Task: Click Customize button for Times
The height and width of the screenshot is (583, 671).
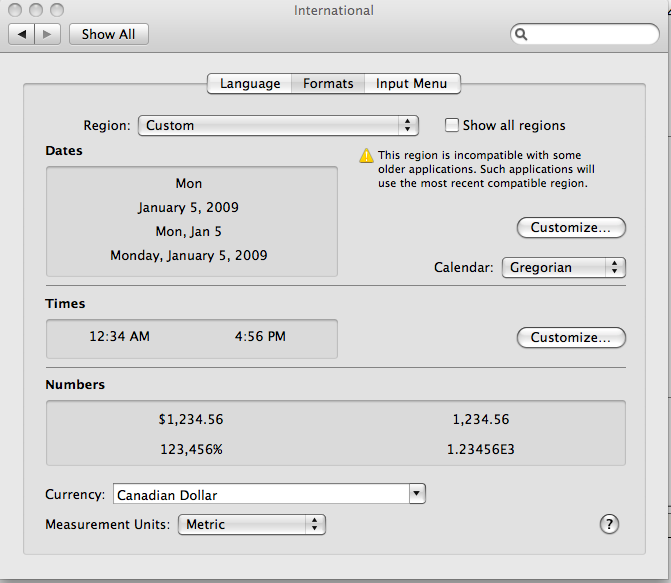Action: coord(571,337)
